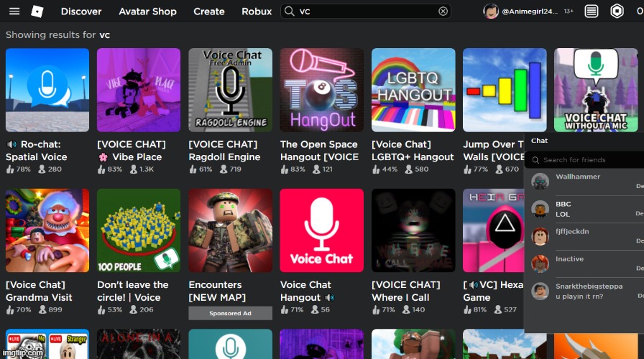Open the Alone In A skull thumbnail
644x359 pixels.
point(139,344)
